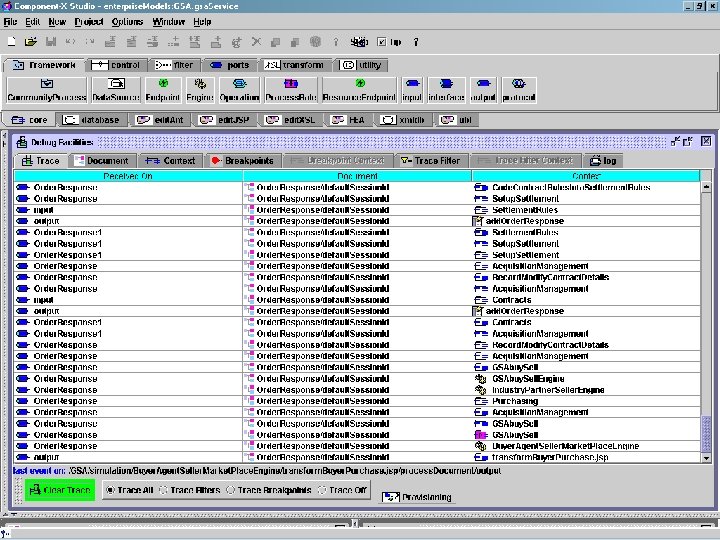Click the trace table scroll up arrow

click(706, 187)
